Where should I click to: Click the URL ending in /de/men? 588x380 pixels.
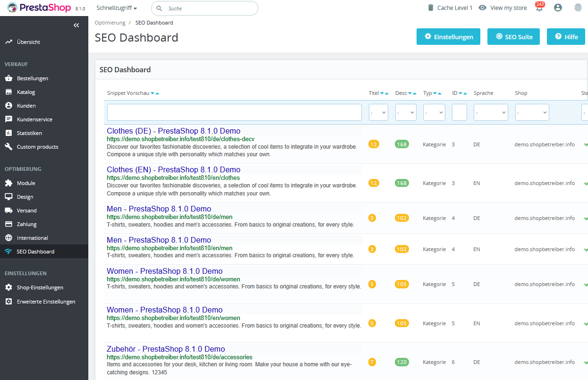pyautogui.click(x=170, y=217)
